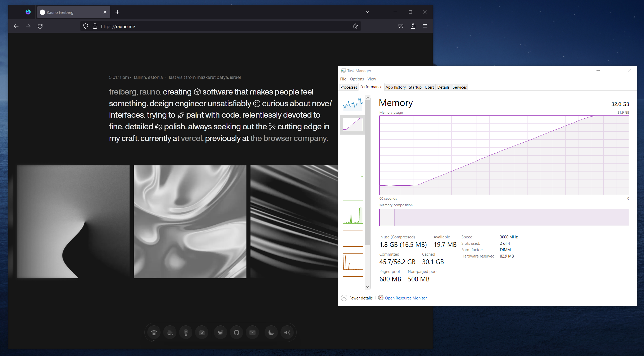Click the lightbulb icon in the dock
The image size is (644, 356).
(186, 332)
